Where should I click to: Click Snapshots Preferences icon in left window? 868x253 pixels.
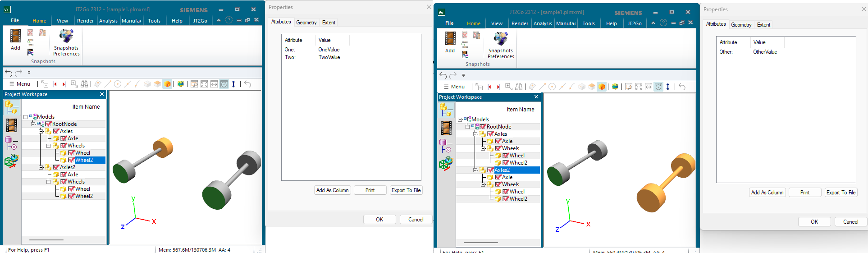point(66,37)
